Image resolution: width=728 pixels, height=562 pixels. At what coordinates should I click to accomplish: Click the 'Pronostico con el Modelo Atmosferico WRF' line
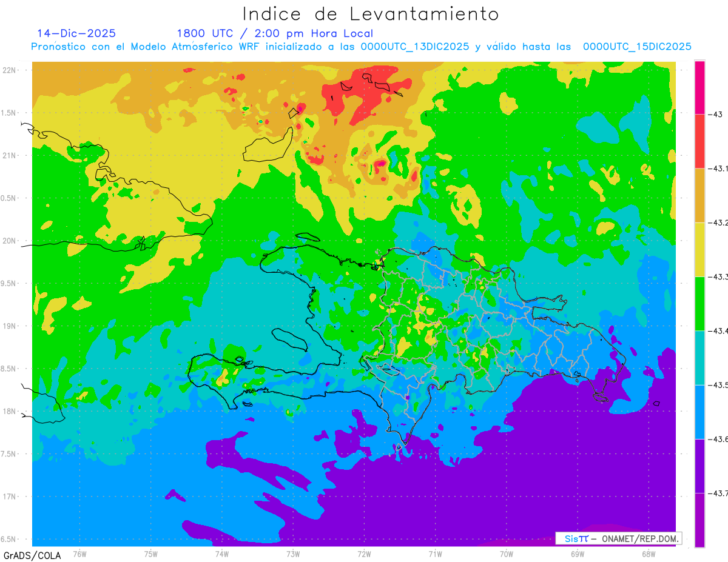point(361,47)
